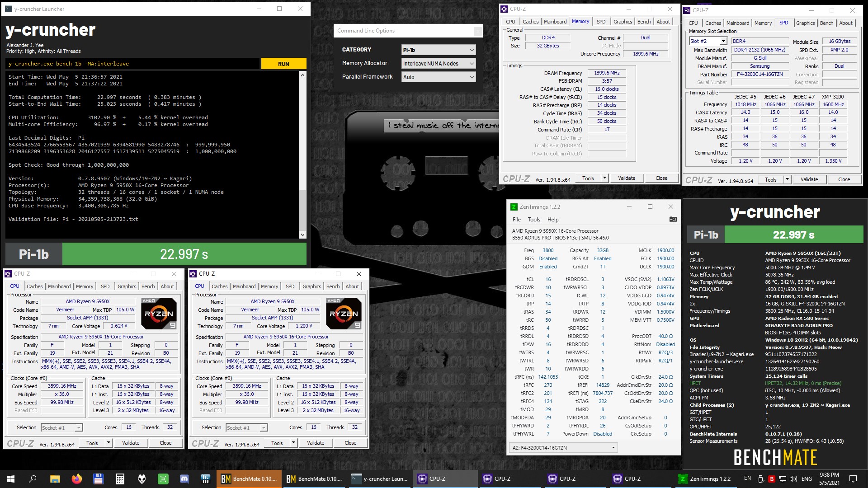Screen dimensions: 868x488
Task: Click the y-cruncher console scrollbar
Action: (302, 208)
